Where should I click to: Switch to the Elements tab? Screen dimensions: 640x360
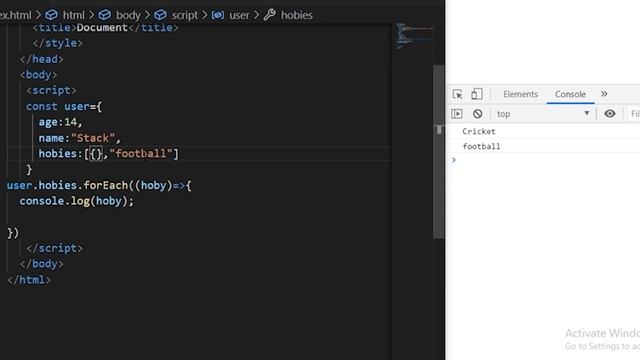[520, 94]
